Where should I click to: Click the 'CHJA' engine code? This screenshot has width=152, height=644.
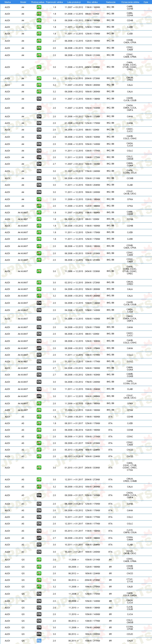tap(130, 641)
